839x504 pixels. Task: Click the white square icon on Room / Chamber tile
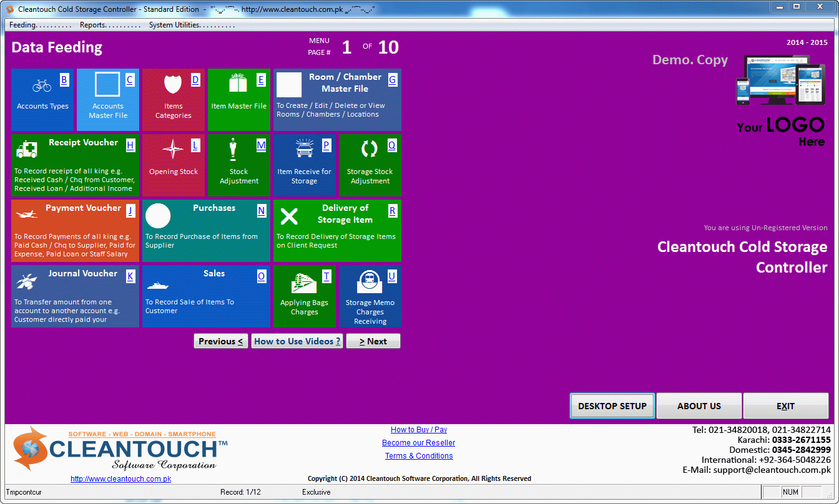point(289,85)
